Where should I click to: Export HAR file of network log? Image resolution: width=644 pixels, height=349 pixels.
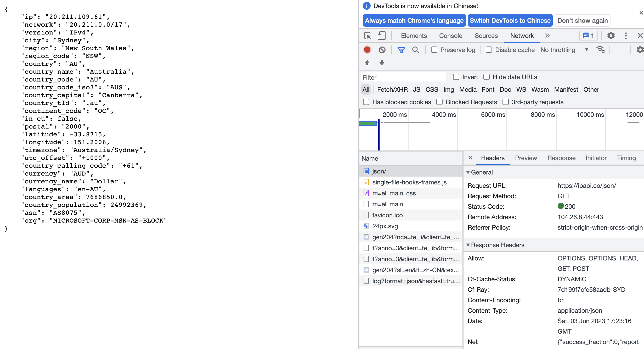(382, 63)
